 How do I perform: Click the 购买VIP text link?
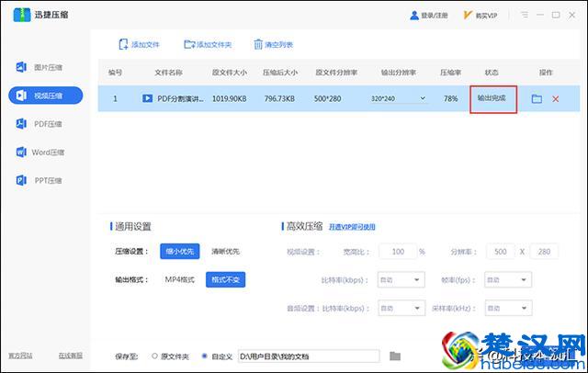tap(486, 16)
